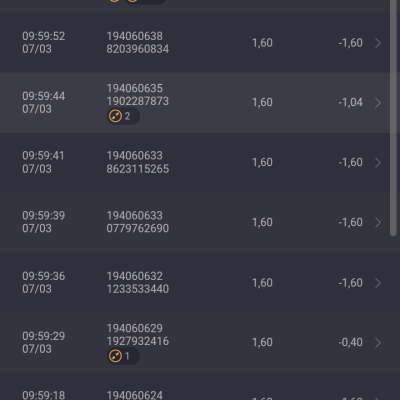Select transaction number 8623115265
The image size is (400, 400).
(x=138, y=169)
